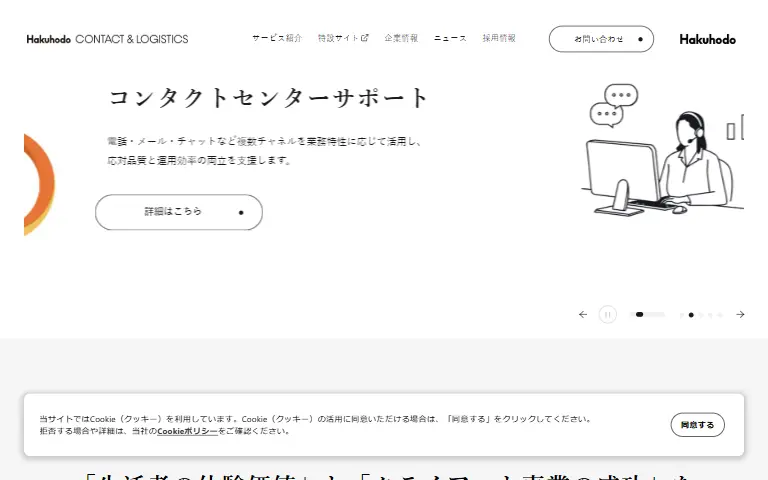Open the 採用情報 menu item
This screenshot has width=768, height=480.
[499, 38]
